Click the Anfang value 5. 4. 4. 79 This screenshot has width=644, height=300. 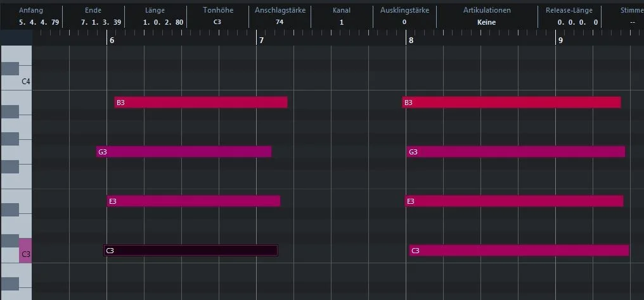[x=39, y=23]
